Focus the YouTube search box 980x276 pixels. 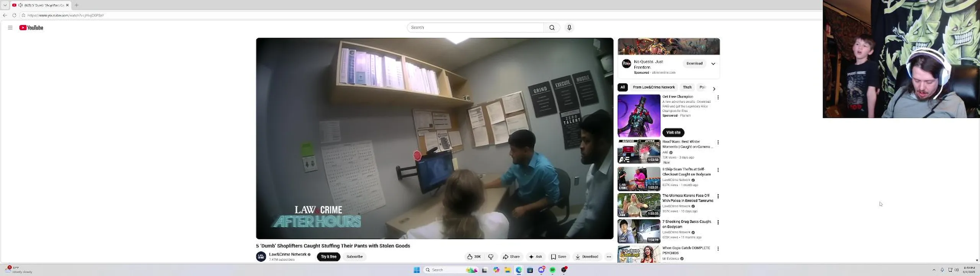[x=475, y=28]
